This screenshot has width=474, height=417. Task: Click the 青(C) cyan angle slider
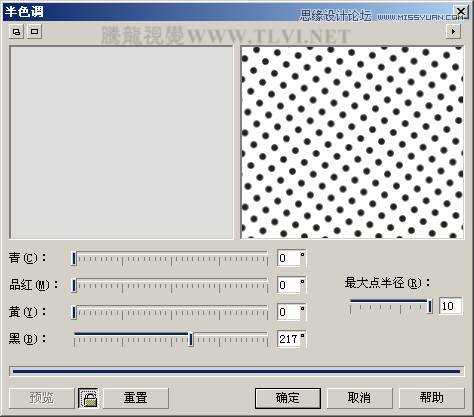(x=170, y=258)
